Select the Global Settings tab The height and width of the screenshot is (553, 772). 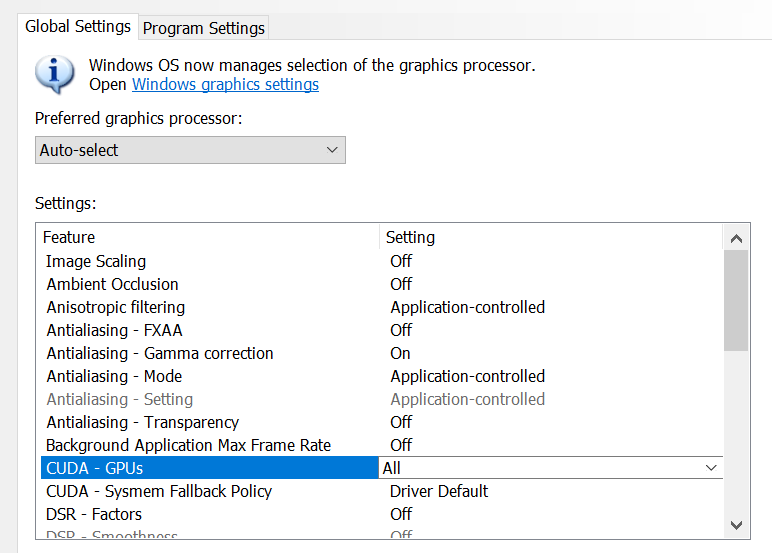point(78,26)
